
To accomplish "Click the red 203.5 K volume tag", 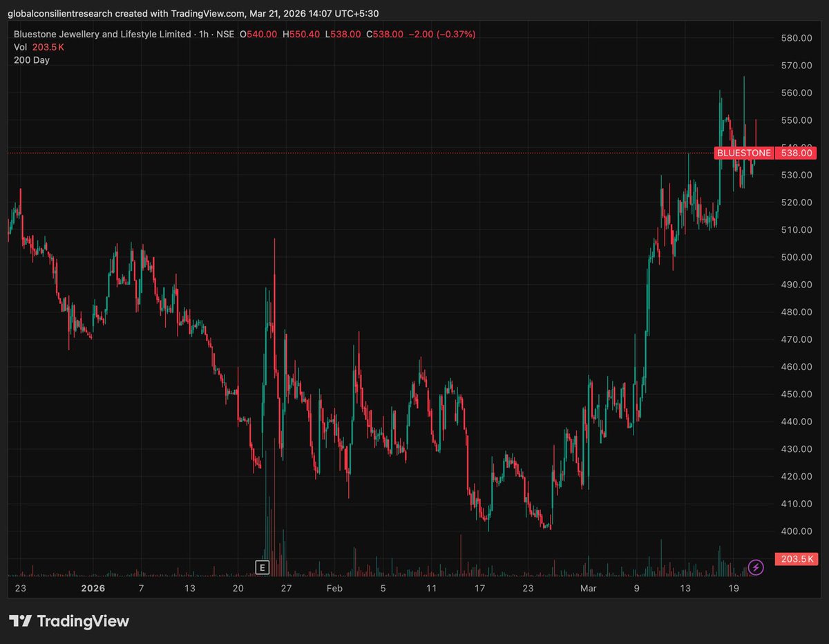I will [x=797, y=559].
